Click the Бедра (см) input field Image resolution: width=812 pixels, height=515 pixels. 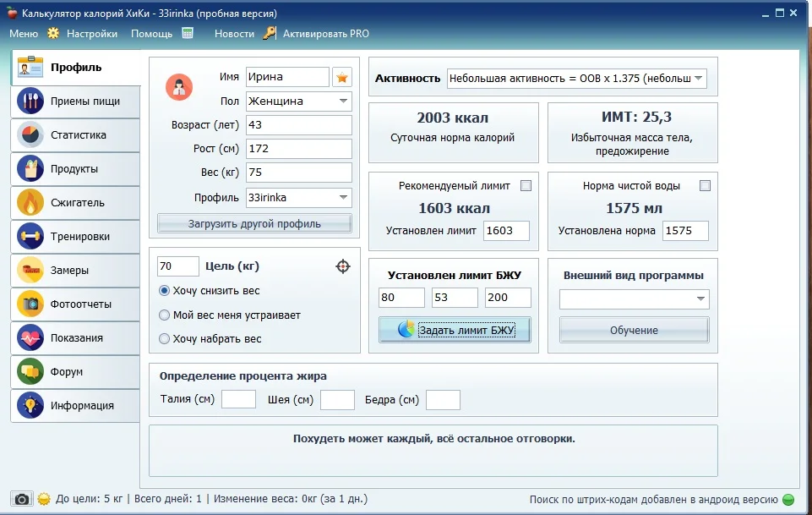point(443,399)
